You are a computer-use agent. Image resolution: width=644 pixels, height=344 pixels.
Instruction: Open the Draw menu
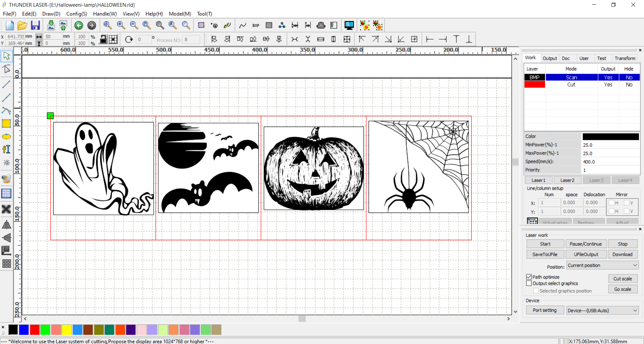(51, 14)
